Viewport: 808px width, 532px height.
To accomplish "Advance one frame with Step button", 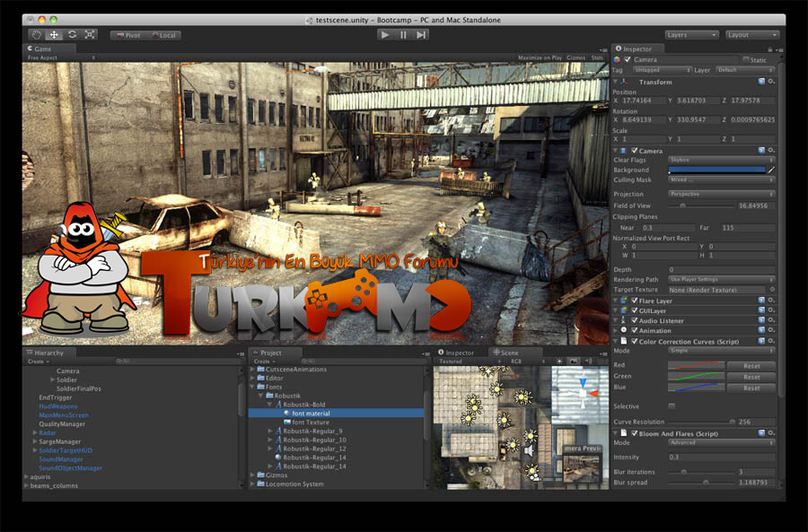I will click(x=421, y=35).
